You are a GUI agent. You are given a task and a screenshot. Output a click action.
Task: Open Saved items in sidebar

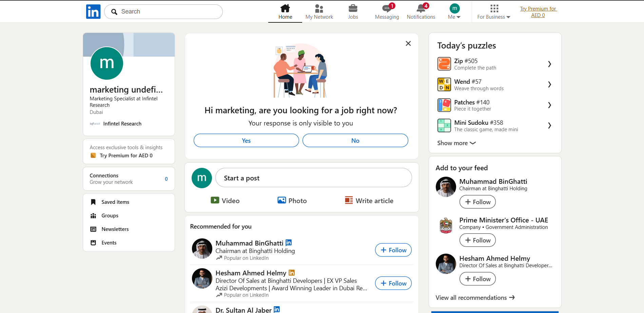115,202
